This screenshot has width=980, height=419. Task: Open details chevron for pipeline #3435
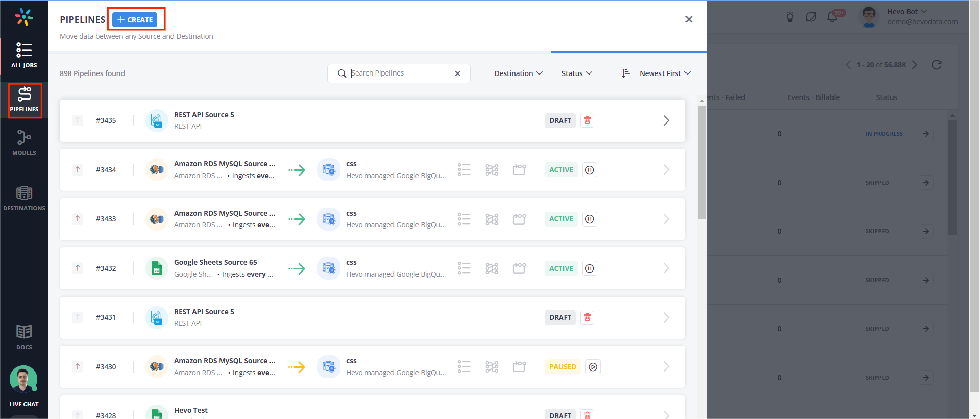tap(666, 120)
